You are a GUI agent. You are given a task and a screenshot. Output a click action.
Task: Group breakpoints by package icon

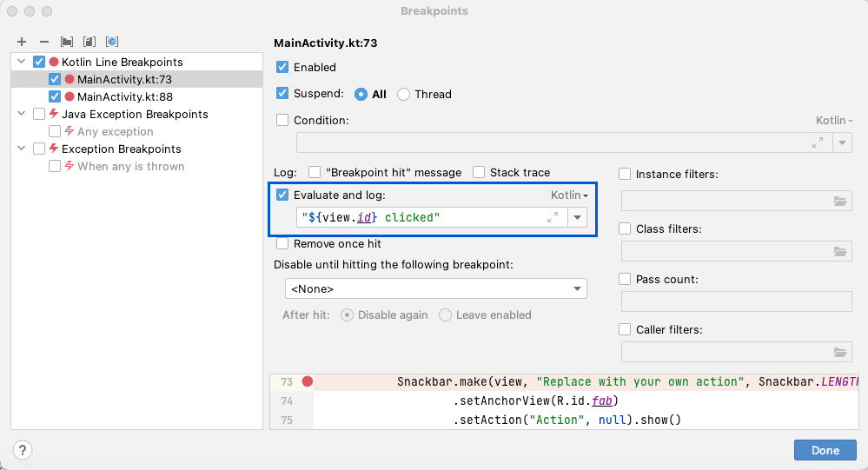point(67,42)
